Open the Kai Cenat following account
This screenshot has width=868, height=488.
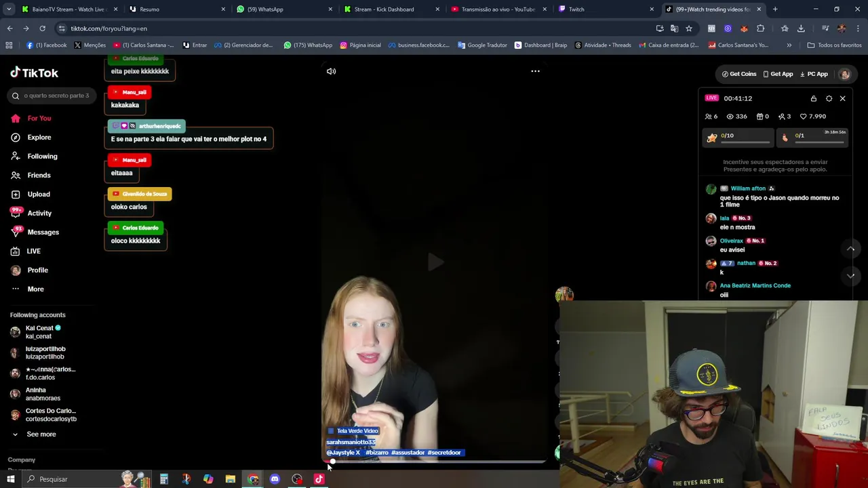(x=41, y=332)
